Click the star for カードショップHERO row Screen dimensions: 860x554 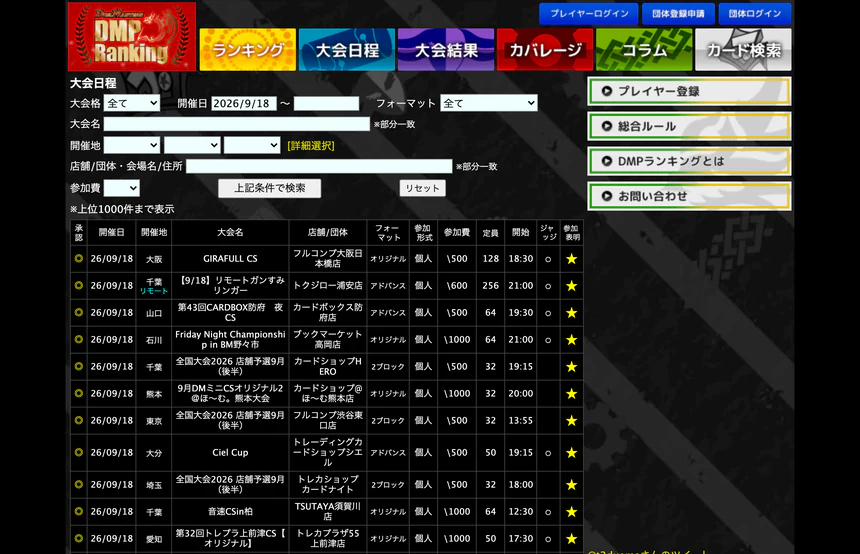[x=572, y=366]
